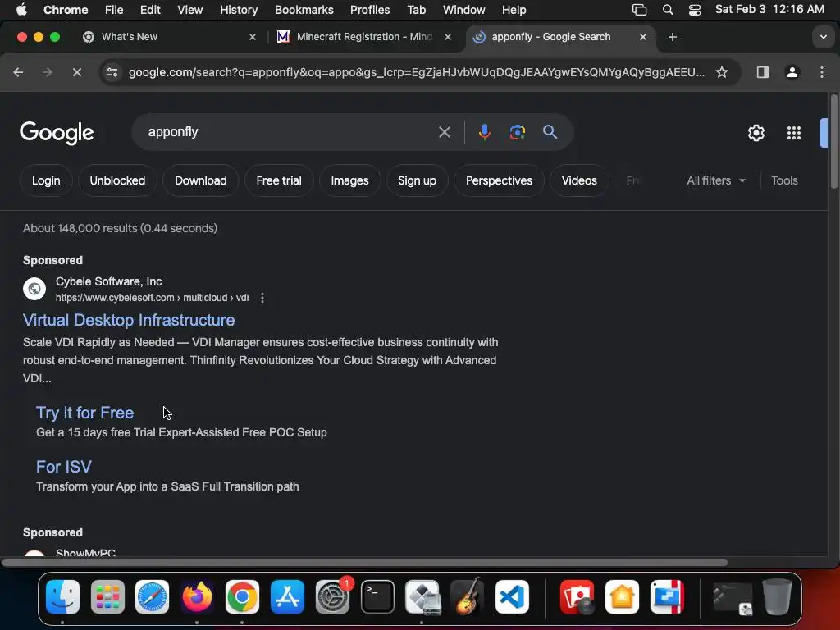Open the tab search dropdown
Screen dimensions: 840x630
824,37
